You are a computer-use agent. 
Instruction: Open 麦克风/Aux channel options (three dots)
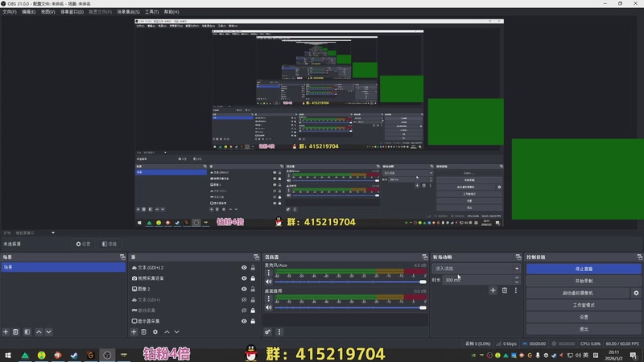point(269,273)
